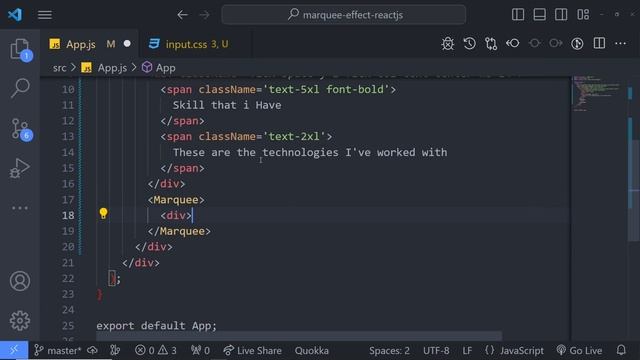Screen dimensions: 640x360
Task: Click the graph icon after the sync icon
Action: point(116,351)
